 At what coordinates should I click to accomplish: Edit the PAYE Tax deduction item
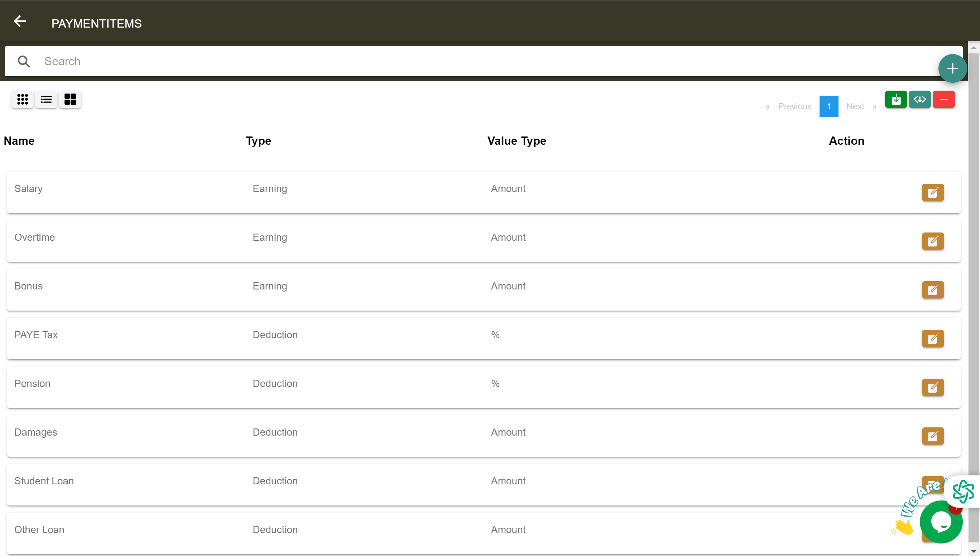[x=932, y=339]
